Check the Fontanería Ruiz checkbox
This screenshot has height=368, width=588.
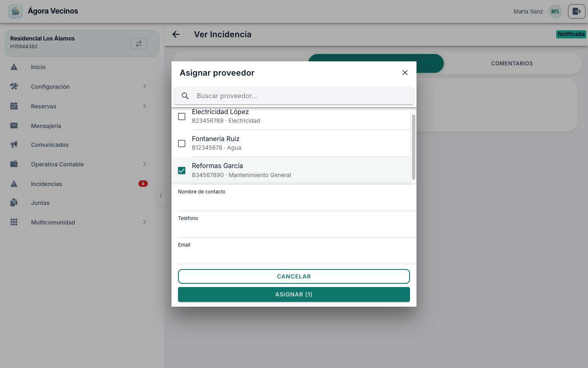[182, 144]
